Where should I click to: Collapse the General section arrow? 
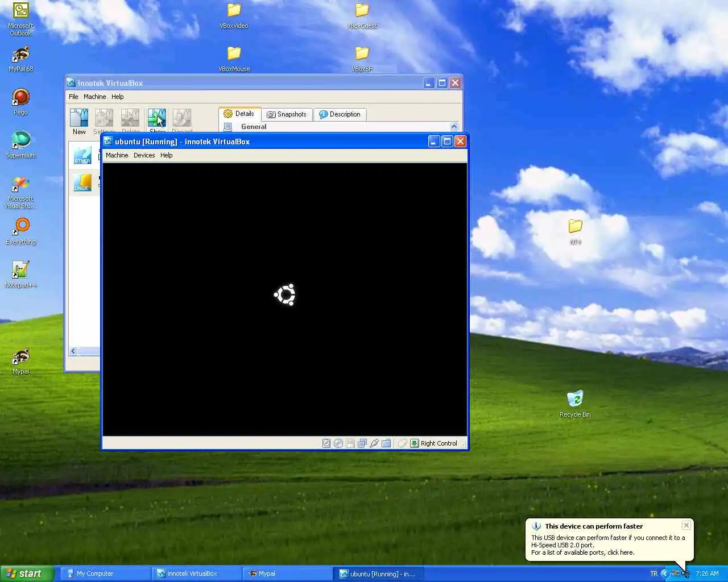[454, 127]
